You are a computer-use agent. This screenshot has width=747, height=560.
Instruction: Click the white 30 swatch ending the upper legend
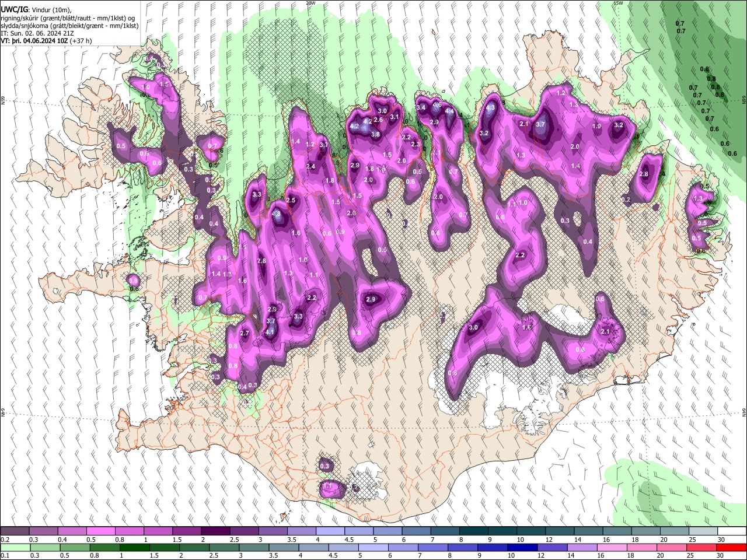[731, 531]
